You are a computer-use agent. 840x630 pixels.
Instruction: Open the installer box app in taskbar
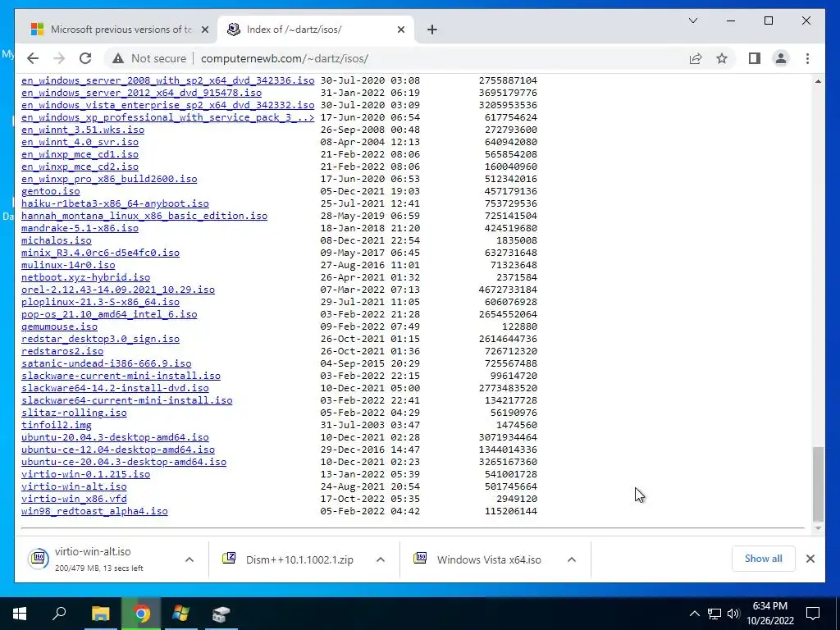[221, 614]
